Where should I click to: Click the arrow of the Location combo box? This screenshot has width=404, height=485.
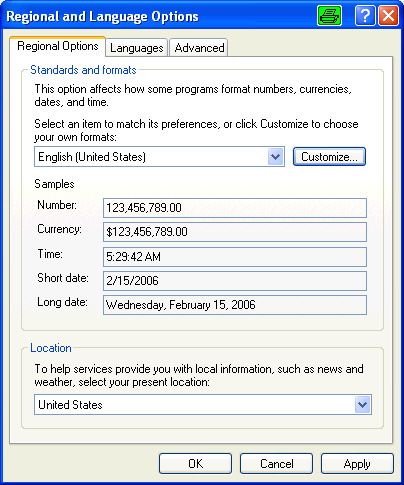[363, 405]
